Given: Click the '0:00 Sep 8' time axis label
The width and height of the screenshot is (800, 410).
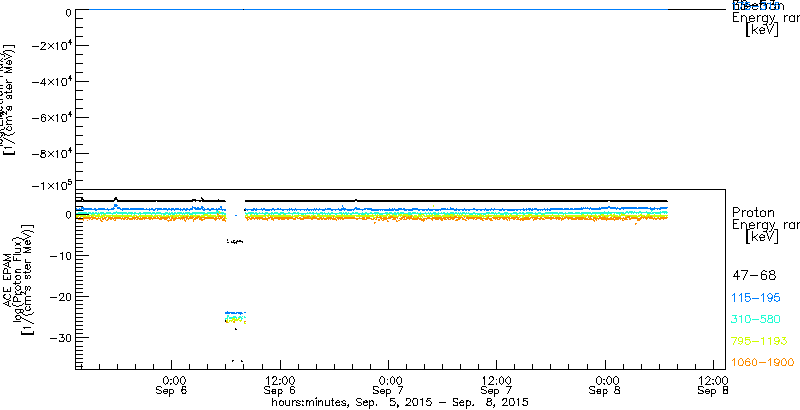Looking at the screenshot, I should pos(605,386).
